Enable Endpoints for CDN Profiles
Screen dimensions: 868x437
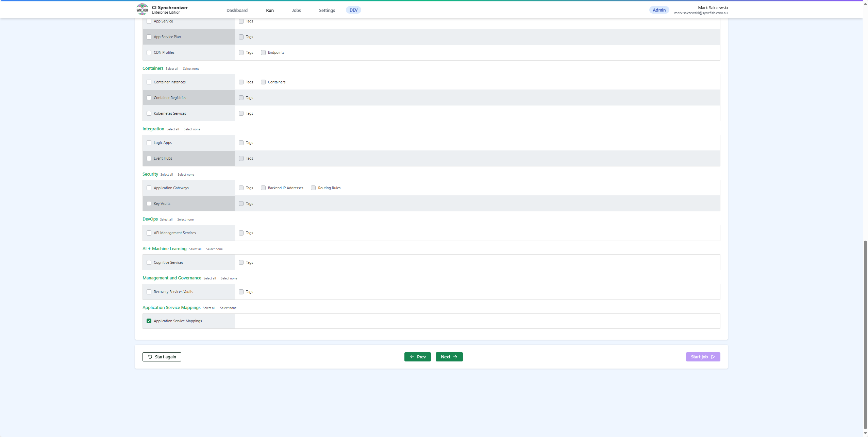[x=263, y=53]
